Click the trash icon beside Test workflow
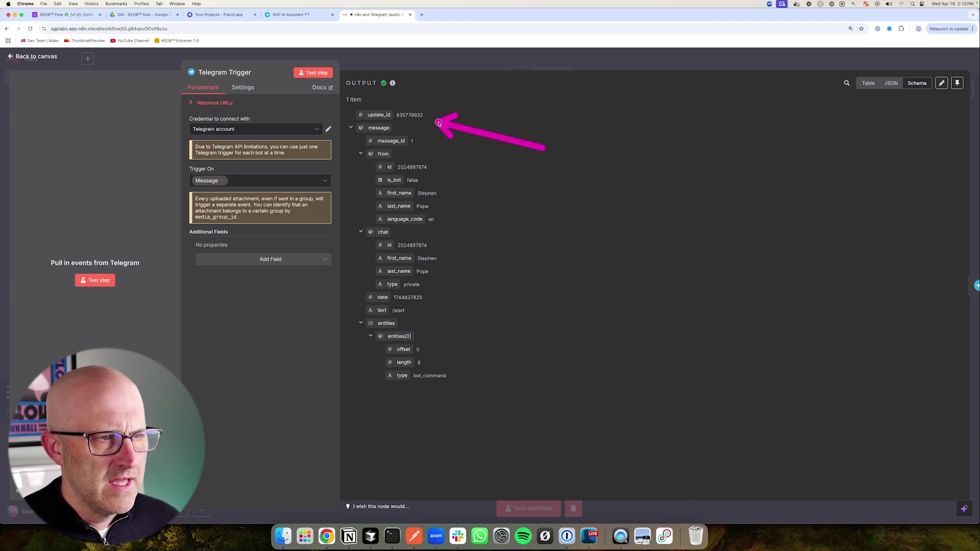 point(573,508)
